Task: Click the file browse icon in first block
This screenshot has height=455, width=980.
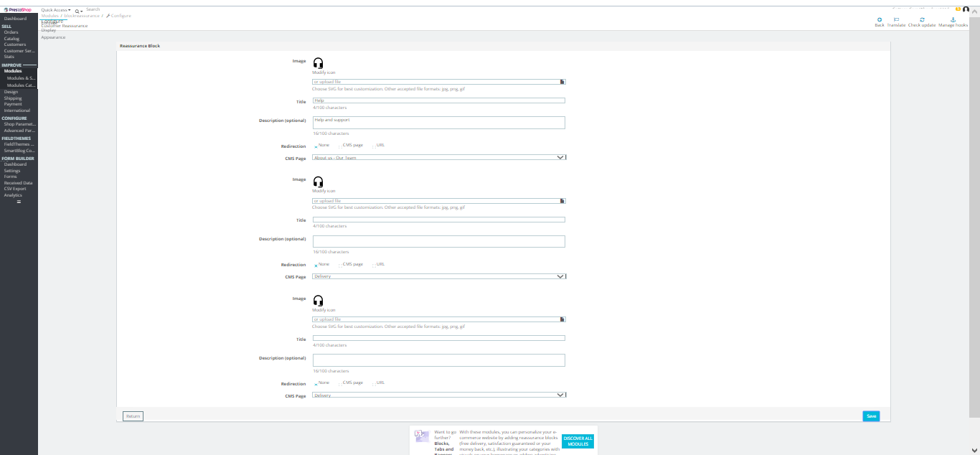Action: click(562, 82)
